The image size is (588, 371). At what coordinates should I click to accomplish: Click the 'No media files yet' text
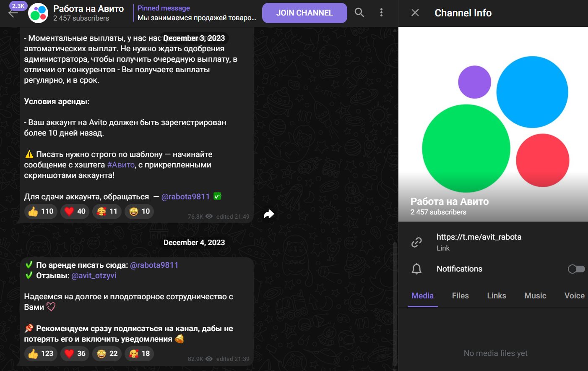pyautogui.click(x=496, y=353)
